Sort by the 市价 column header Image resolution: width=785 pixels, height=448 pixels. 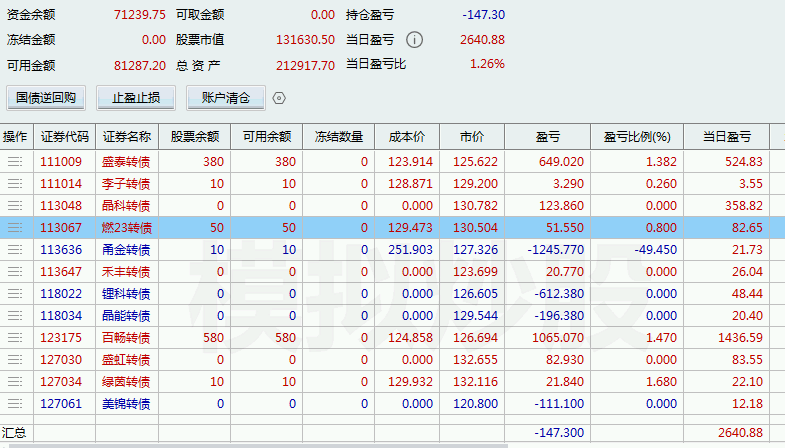click(x=472, y=137)
